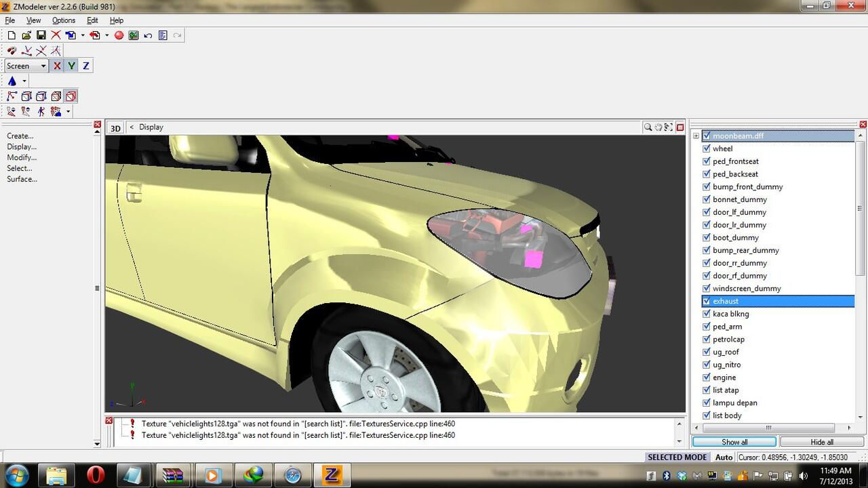This screenshot has height=488, width=868.
Task: Click the Undo arrow in toolbar
Action: tap(148, 35)
